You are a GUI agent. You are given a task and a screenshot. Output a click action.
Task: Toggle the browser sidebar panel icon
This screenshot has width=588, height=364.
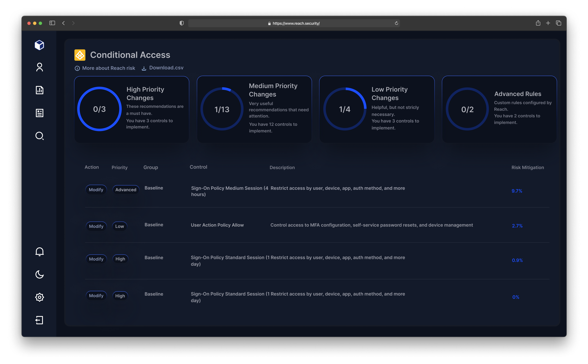tap(52, 23)
